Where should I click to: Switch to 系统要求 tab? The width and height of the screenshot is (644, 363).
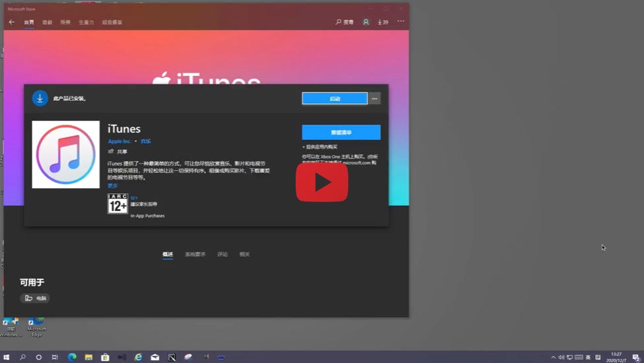195,254
